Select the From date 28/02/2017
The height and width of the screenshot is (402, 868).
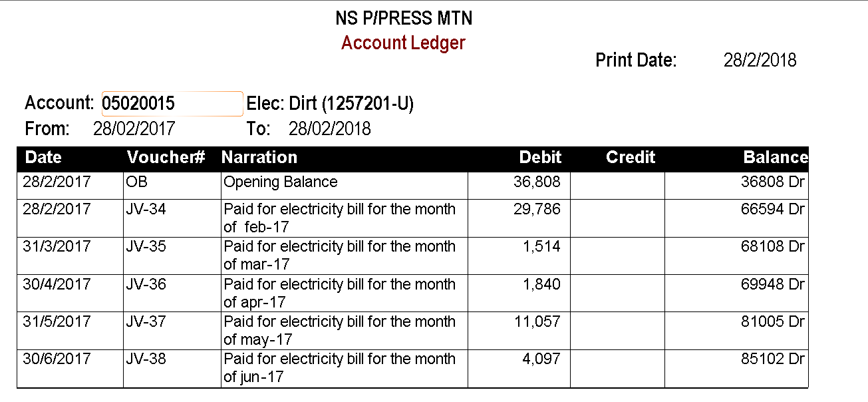pyautogui.click(x=134, y=128)
